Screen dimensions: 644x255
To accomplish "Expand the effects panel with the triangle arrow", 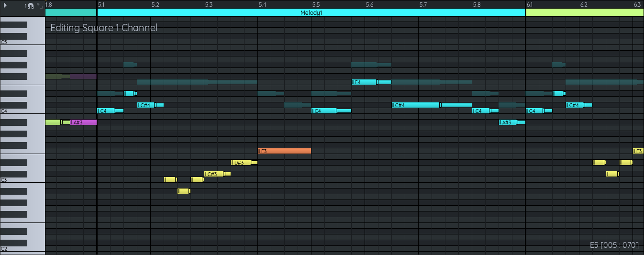I will (5, 5).
